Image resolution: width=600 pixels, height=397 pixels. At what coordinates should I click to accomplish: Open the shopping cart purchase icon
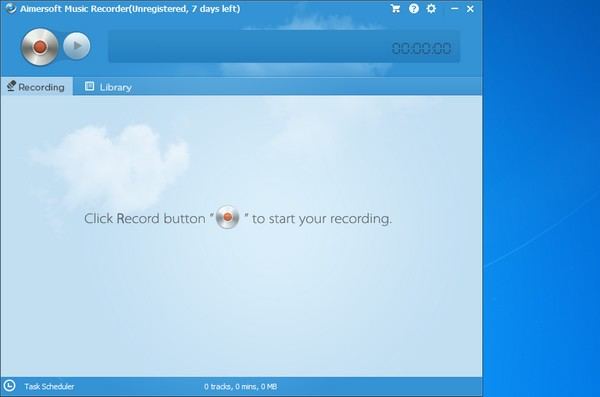[395, 8]
